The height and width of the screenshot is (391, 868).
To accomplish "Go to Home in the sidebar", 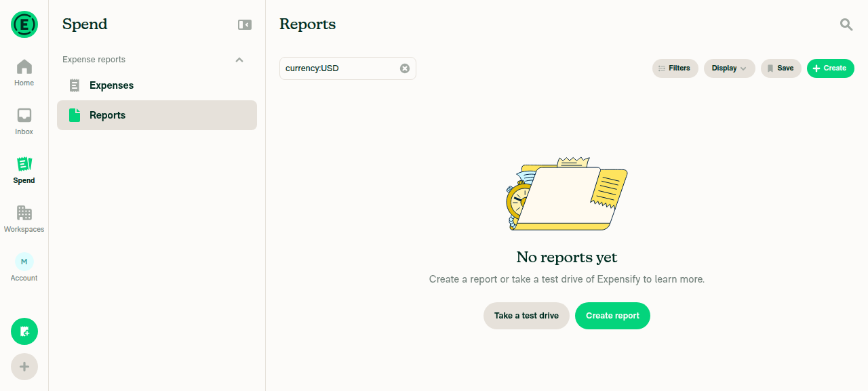I will coord(24,73).
